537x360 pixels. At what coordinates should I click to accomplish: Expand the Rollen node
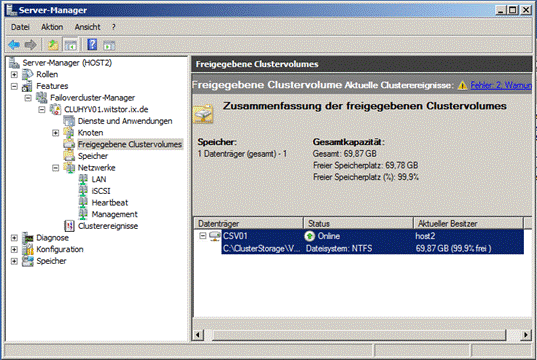[x=14, y=74]
